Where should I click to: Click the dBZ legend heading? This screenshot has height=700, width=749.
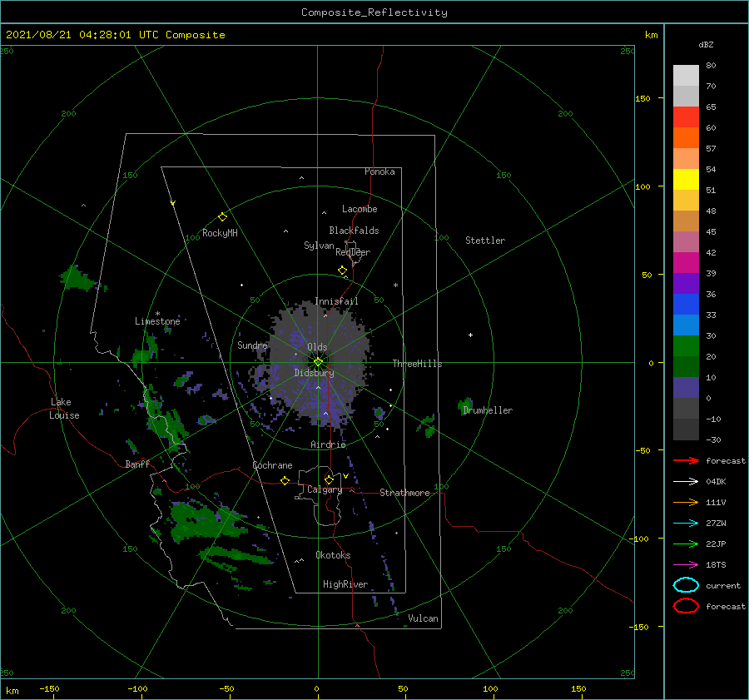pyautogui.click(x=706, y=44)
